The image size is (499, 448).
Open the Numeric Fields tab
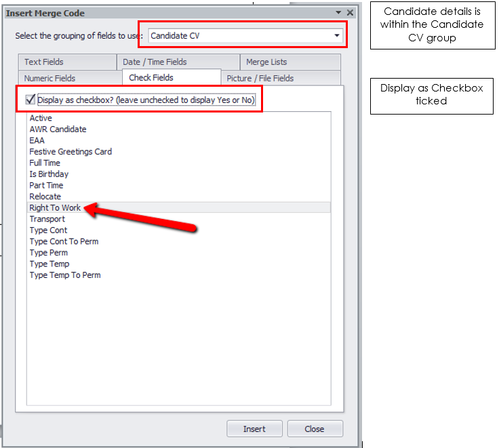(x=50, y=79)
